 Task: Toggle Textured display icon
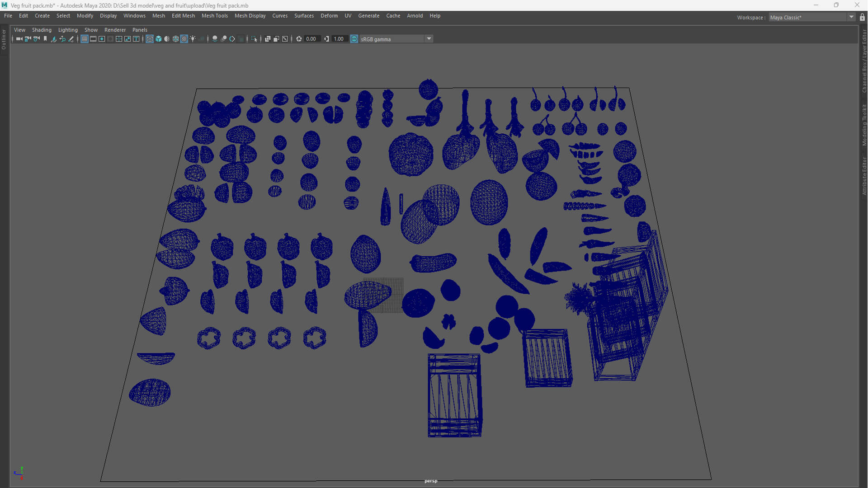[x=184, y=39]
